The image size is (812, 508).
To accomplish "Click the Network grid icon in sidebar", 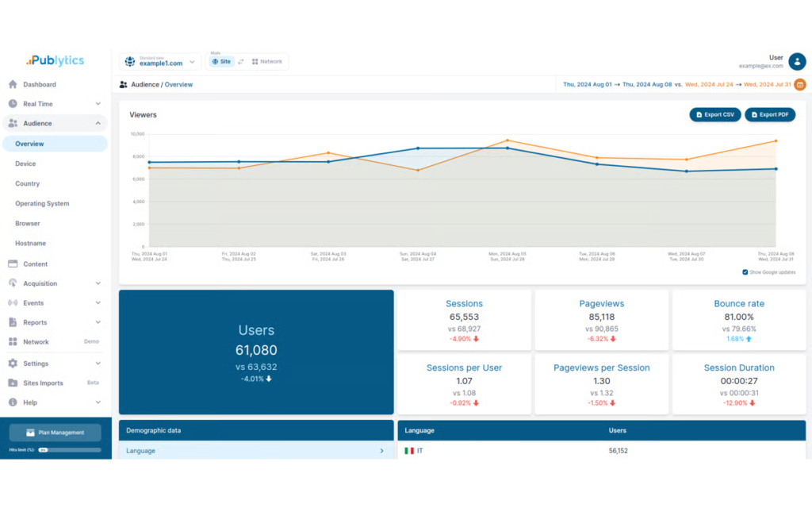I will pos(13,341).
